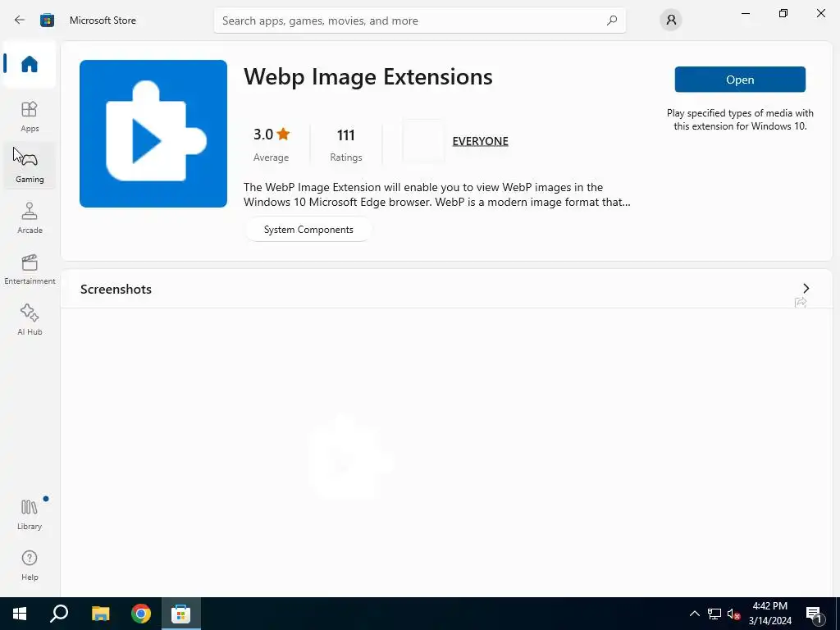Focus the Search apps, games, movies field
The width and height of the screenshot is (840, 630).
coord(419,21)
